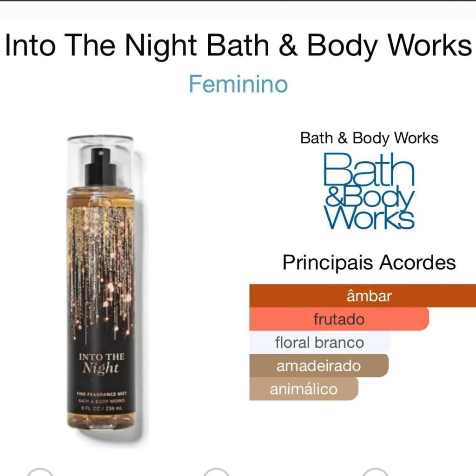The width and height of the screenshot is (476, 476).
Task: Click the Principais Acordes heading
Action: (x=369, y=262)
